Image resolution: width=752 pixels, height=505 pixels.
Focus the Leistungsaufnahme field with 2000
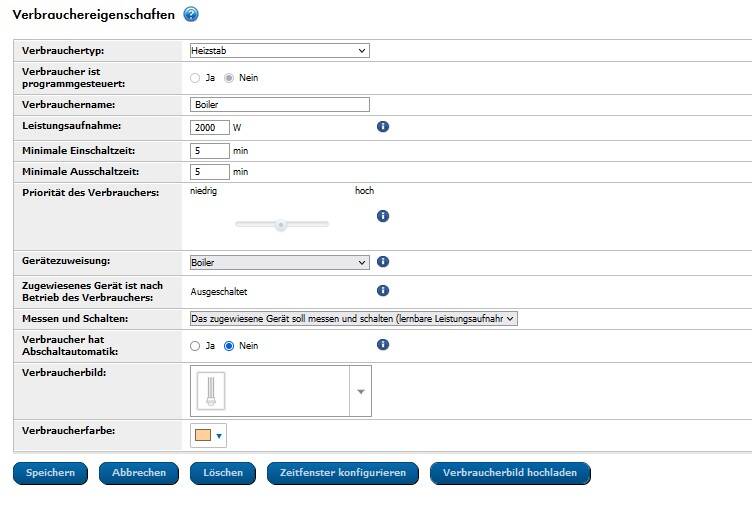[x=210, y=128]
